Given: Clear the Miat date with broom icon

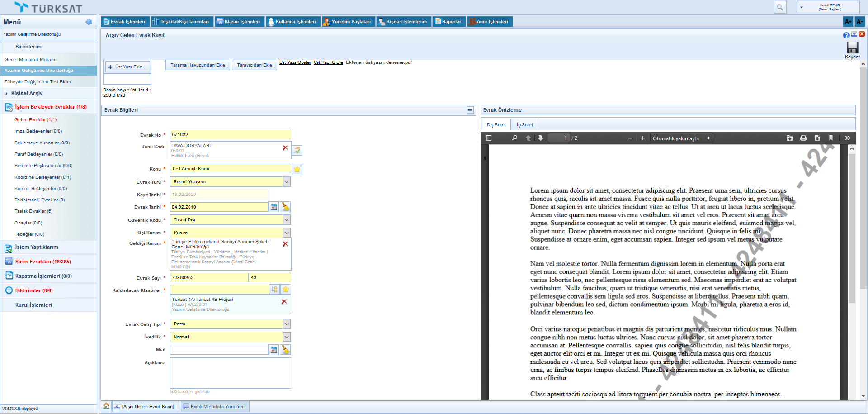Looking at the screenshot, I should coord(285,350).
